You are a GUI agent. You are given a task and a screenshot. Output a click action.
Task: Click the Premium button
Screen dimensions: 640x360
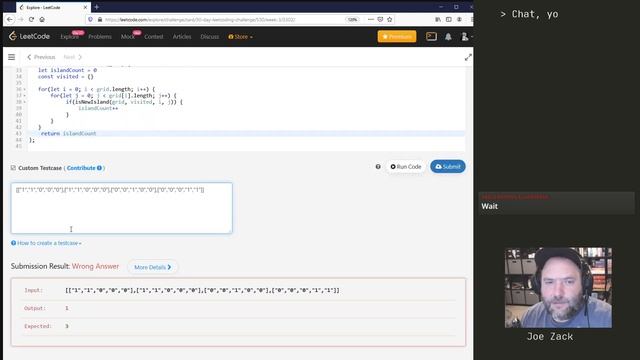(x=397, y=36)
